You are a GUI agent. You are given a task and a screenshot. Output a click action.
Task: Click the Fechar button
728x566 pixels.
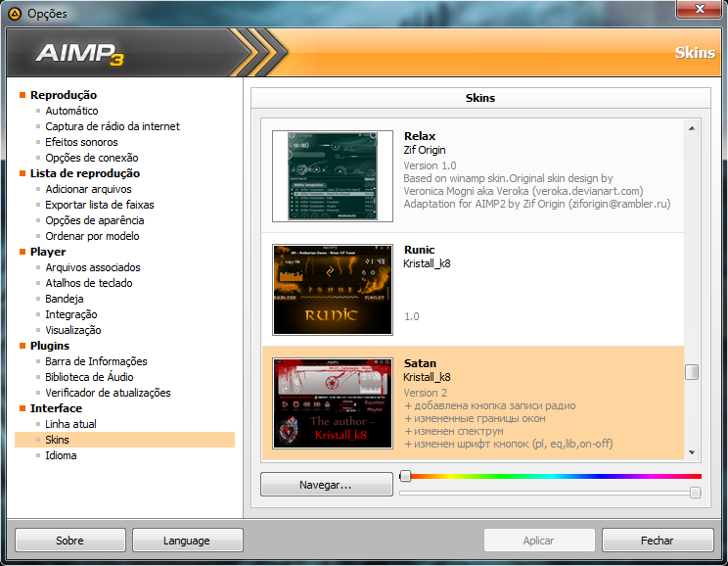coord(658,541)
